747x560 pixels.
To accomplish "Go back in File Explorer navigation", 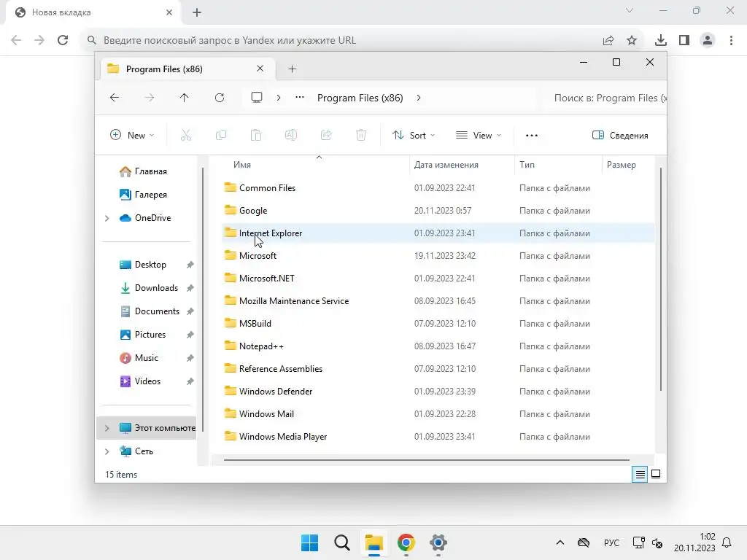I will pyautogui.click(x=115, y=98).
